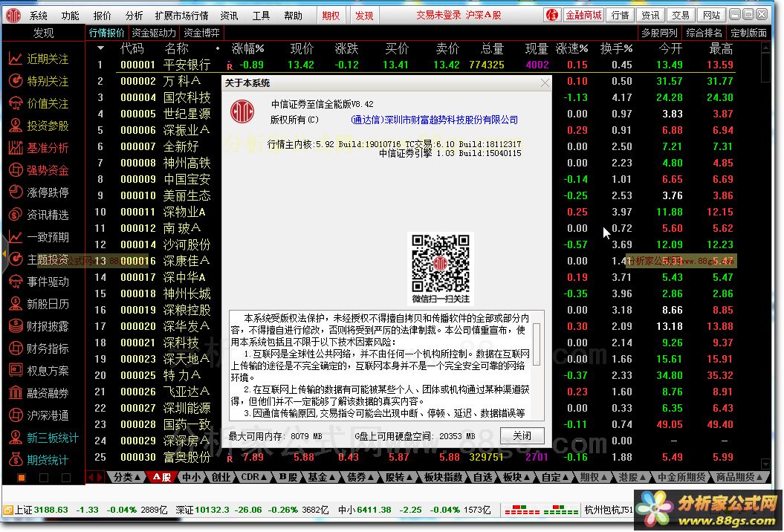Open 权息方案 sidebar icon
This screenshot has height=532, width=784.
(15, 371)
